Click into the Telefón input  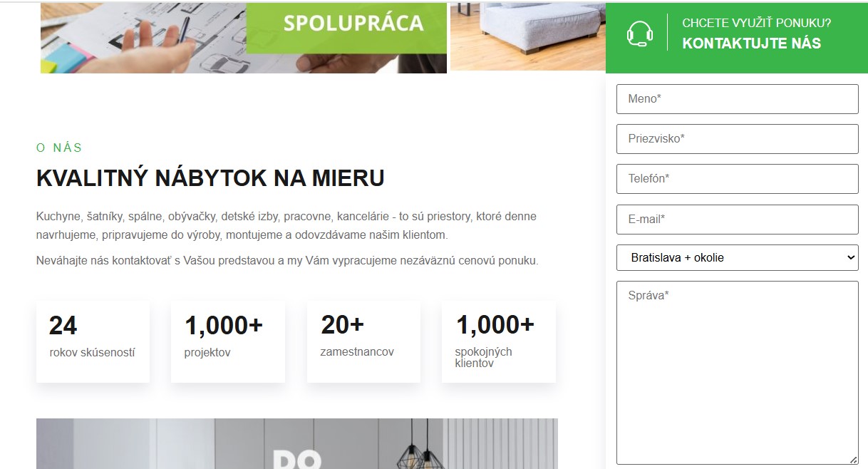pyautogui.click(x=737, y=179)
